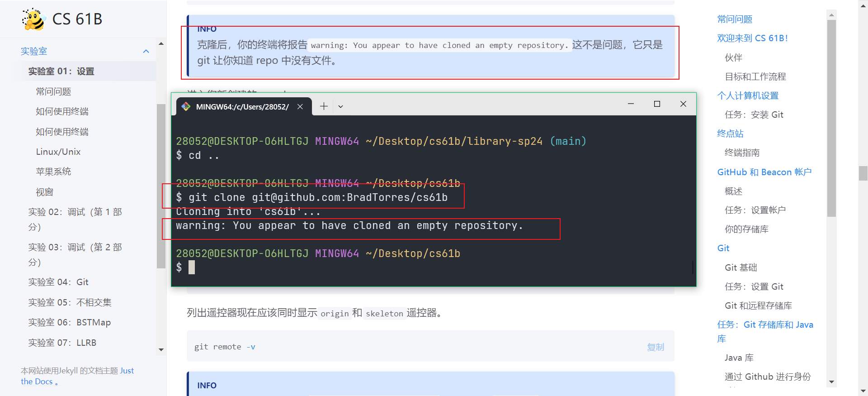This screenshot has width=868, height=396.
Task: Open 实验 02: 调试 (第 1 部分)
Action: click(75, 219)
